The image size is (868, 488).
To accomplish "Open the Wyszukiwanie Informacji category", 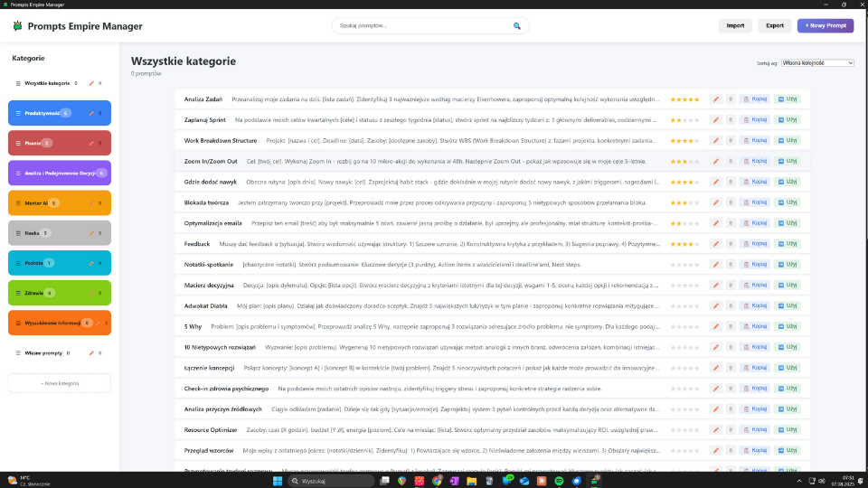I will [x=54, y=323].
